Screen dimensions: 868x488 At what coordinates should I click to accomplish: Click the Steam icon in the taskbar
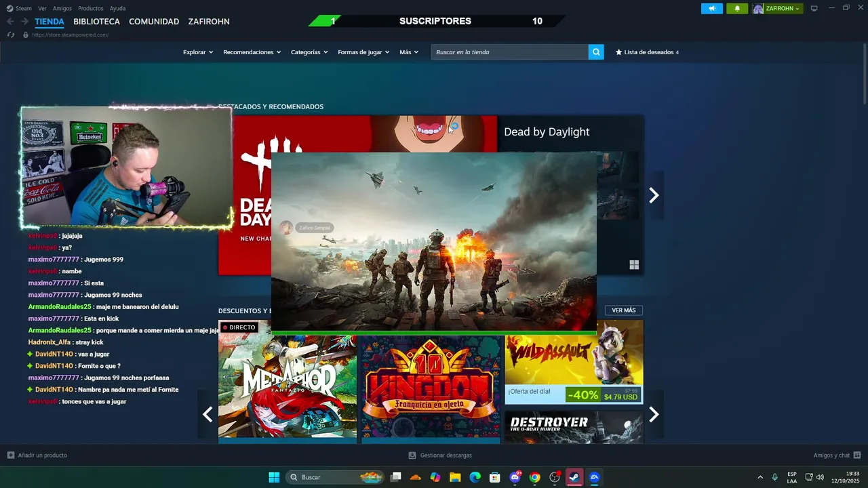coord(574,477)
